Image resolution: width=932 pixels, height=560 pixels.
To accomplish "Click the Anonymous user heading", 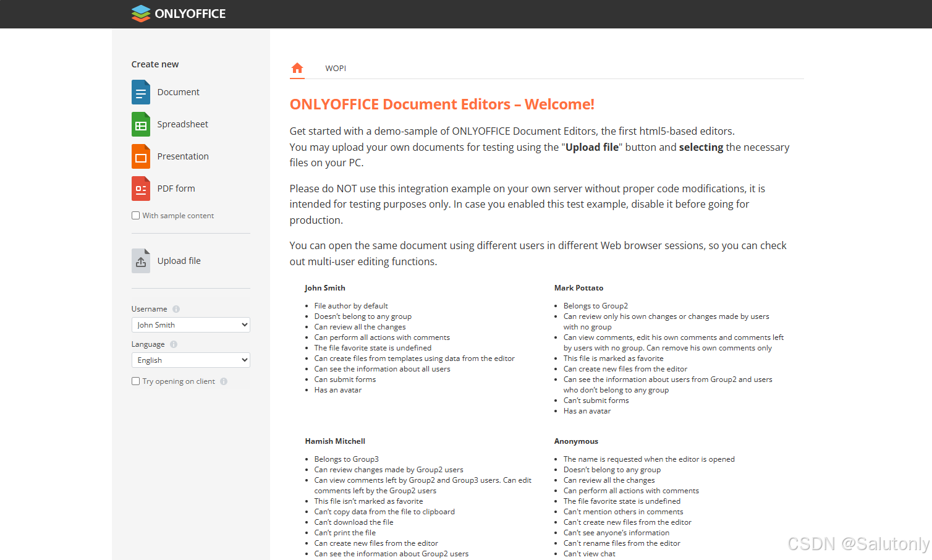I will [x=576, y=441].
